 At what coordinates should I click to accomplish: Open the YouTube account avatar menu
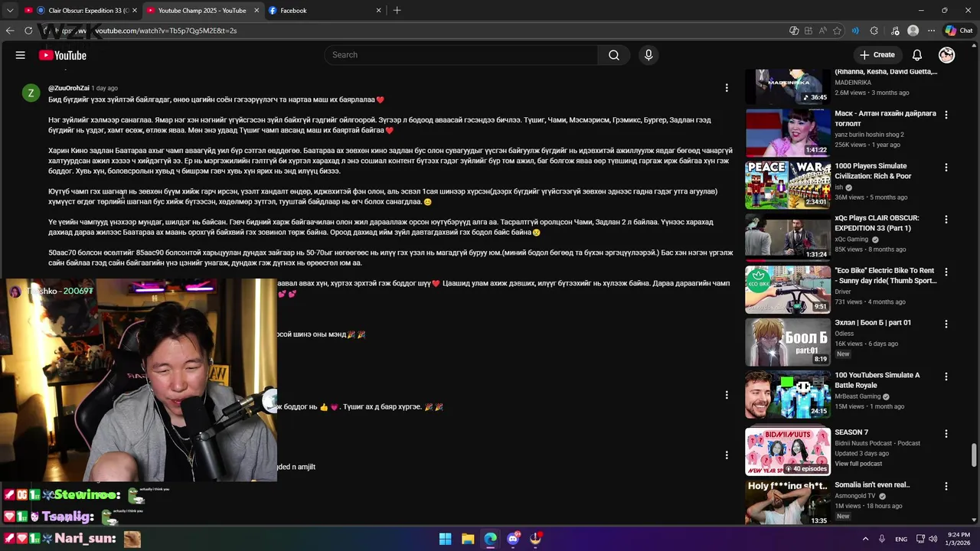947,55
